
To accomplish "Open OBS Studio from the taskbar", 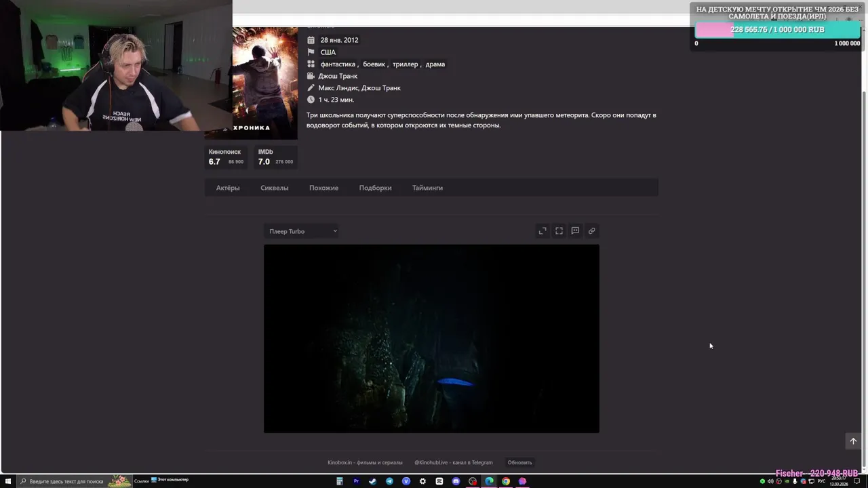I will tap(473, 481).
